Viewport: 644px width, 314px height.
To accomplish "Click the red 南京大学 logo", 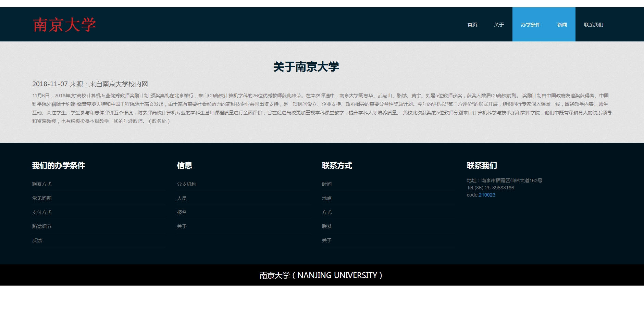I will click(64, 25).
